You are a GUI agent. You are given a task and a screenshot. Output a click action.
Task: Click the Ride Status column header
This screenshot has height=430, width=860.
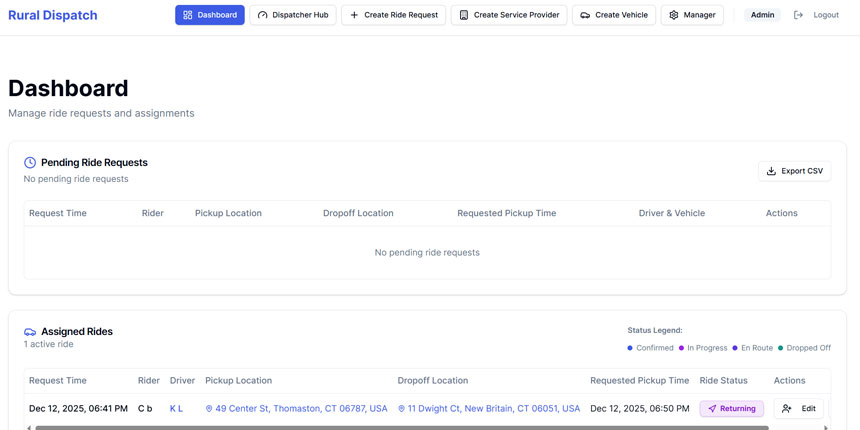tap(723, 381)
